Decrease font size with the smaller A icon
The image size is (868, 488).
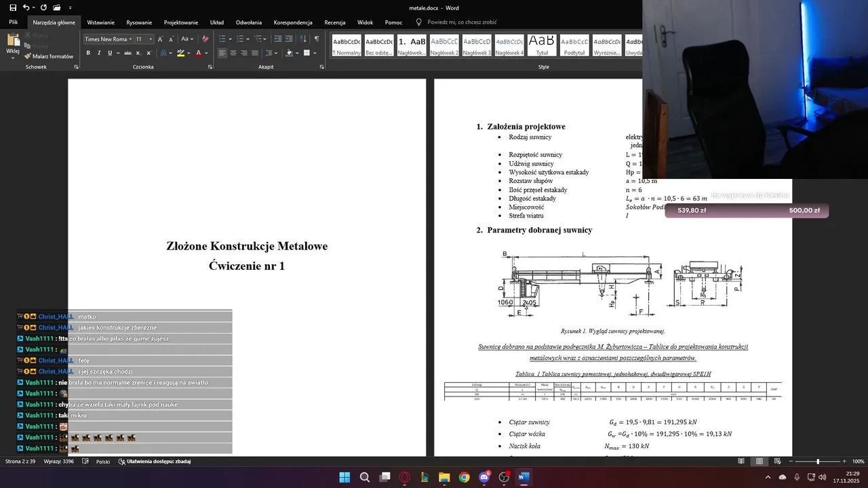pyautogui.click(x=172, y=39)
